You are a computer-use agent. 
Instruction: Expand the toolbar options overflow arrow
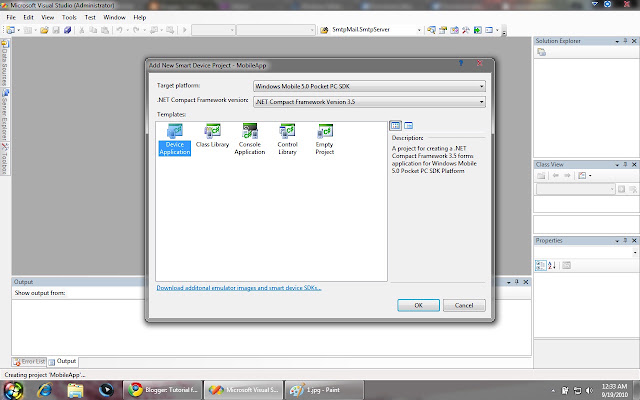pyautogui.click(x=504, y=32)
